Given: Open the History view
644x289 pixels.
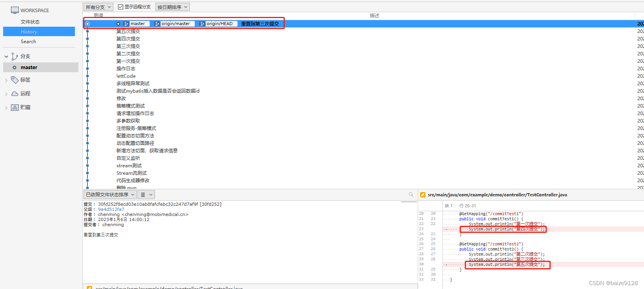Looking at the screenshot, I should point(39,31).
